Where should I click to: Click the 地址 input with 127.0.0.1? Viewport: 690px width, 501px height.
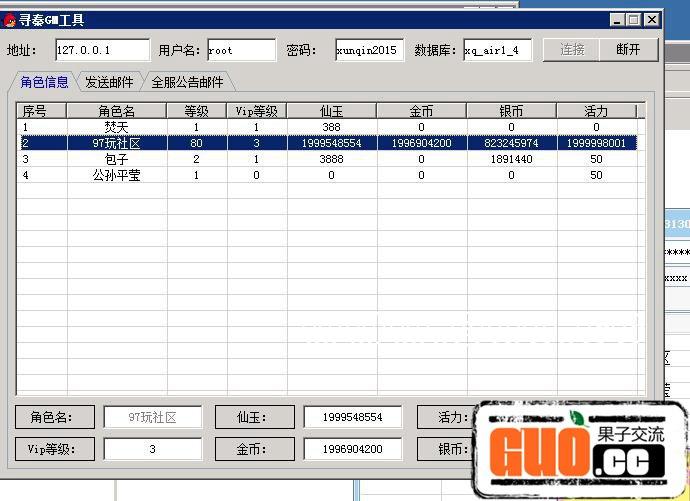(x=101, y=50)
